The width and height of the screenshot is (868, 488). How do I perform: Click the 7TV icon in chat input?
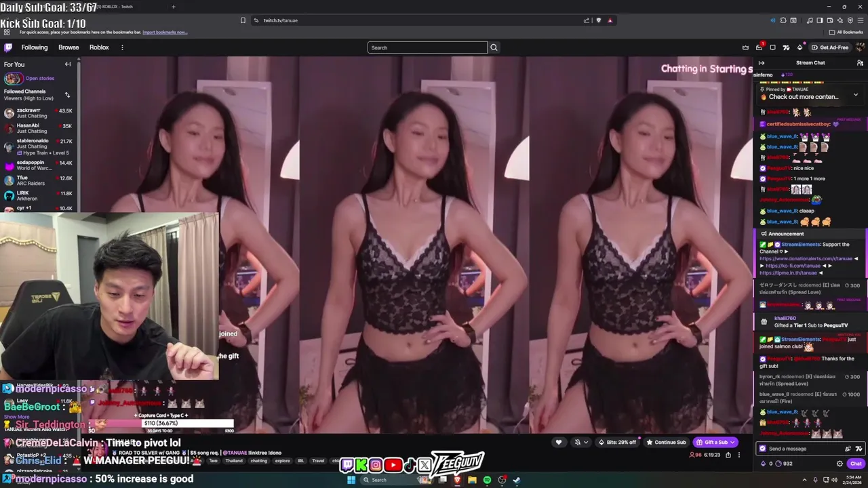pyautogui.click(x=859, y=449)
